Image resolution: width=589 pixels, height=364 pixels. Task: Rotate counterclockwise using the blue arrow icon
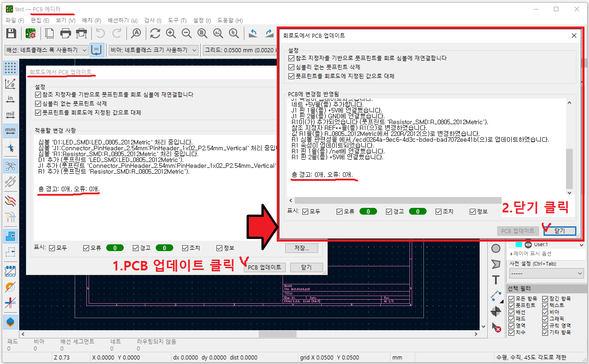[253, 33]
